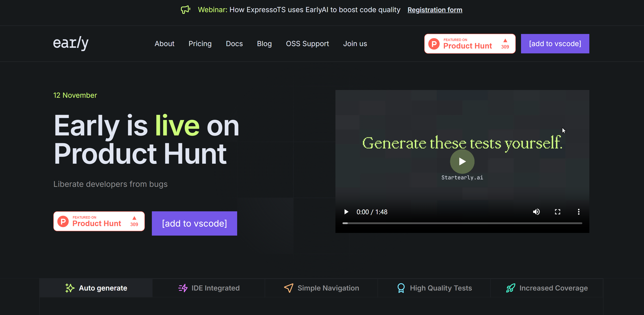This screenshot has height=315, width=644.
Task: Mute the video with speaker icon
Action: pos(536,212)
